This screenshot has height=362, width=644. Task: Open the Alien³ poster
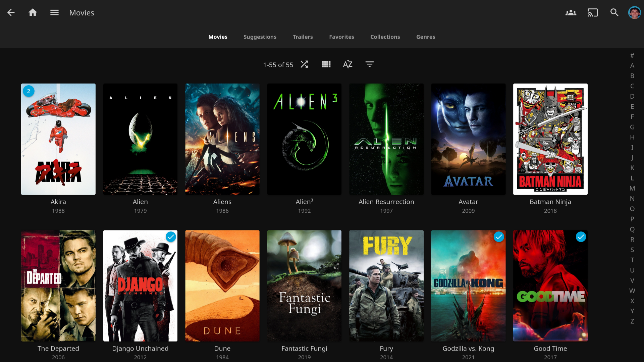click(304, 139)
